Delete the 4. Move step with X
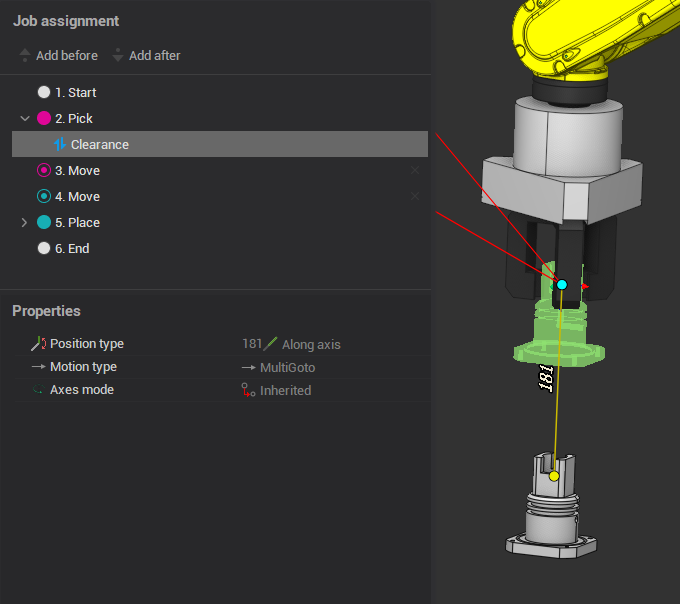The width and height of the screenshot is (680, 604). tap(415, 197)
